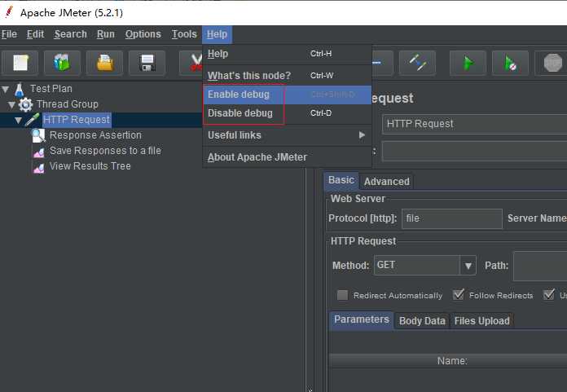Select Response Assertion in the tree
The image size is (567, 392).
pyautogui.click(x=95, y=135)
